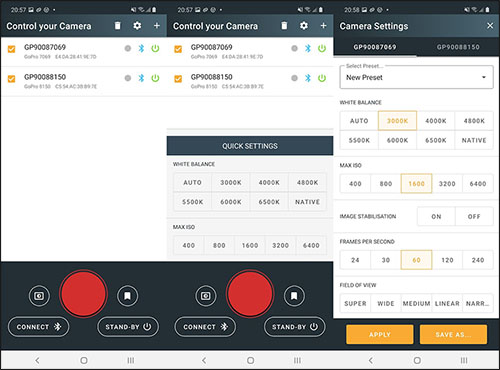Image resolution: width=500 pixels, height=370 pixels.
Task: Uncheck GP90087069 checkbox in middle screen
Action: pyautogui.click(x=178, y=49)
